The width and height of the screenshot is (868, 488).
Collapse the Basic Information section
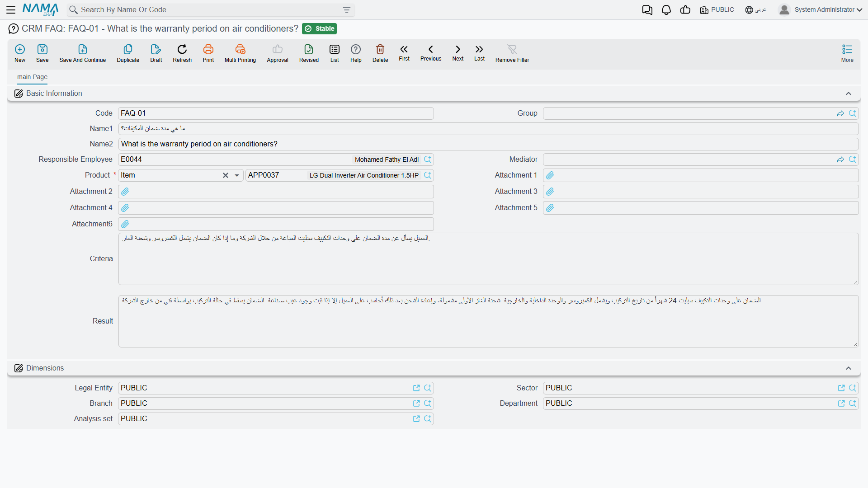(849, 94)
